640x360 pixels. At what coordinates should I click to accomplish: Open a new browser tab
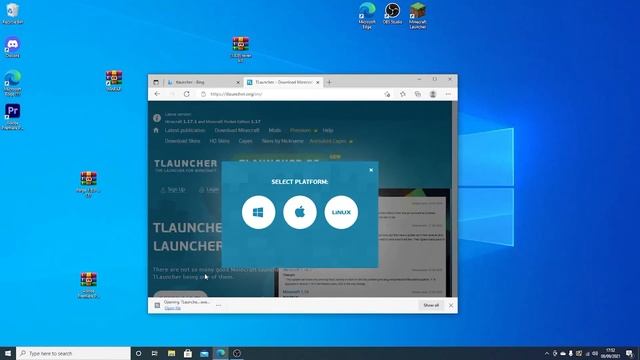point(329,82)
